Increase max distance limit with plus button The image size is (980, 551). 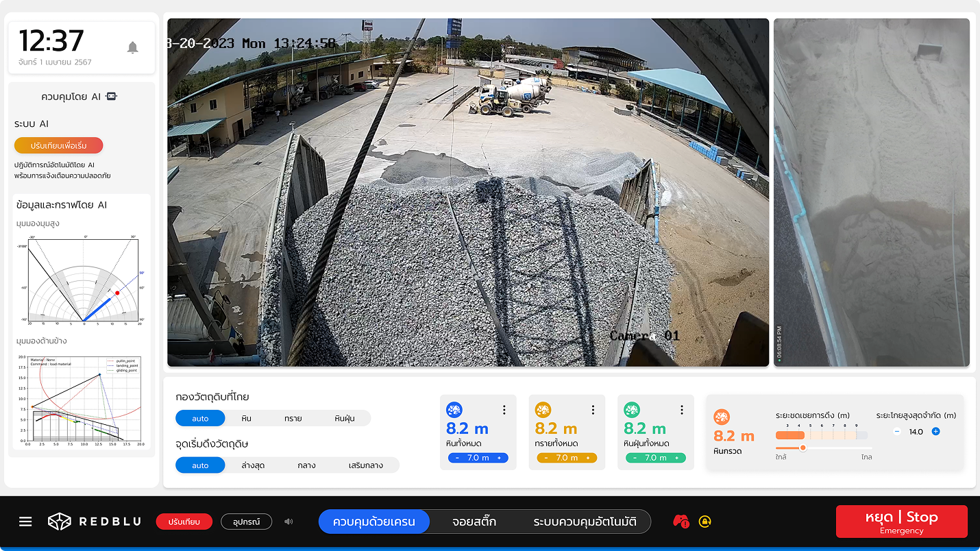pos(935,432)
